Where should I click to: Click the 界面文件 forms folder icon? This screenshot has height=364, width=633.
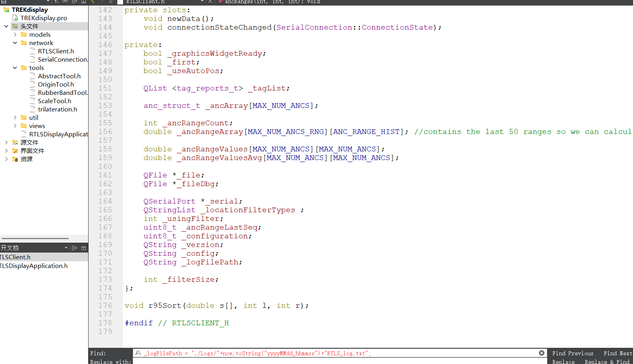(15, 151)
